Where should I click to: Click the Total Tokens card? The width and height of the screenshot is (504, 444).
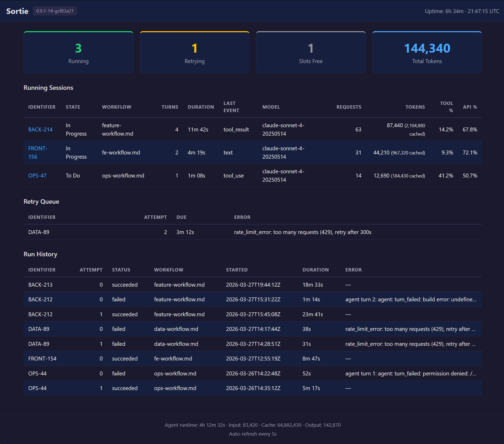pos(427,52)
